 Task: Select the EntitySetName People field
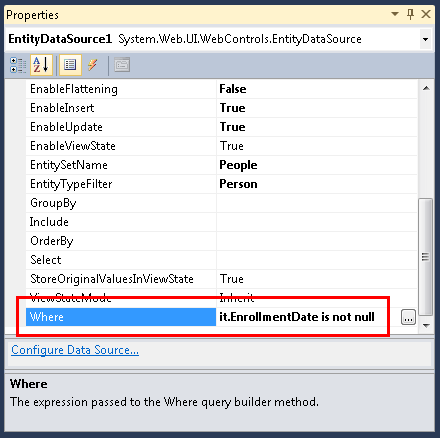317,165
